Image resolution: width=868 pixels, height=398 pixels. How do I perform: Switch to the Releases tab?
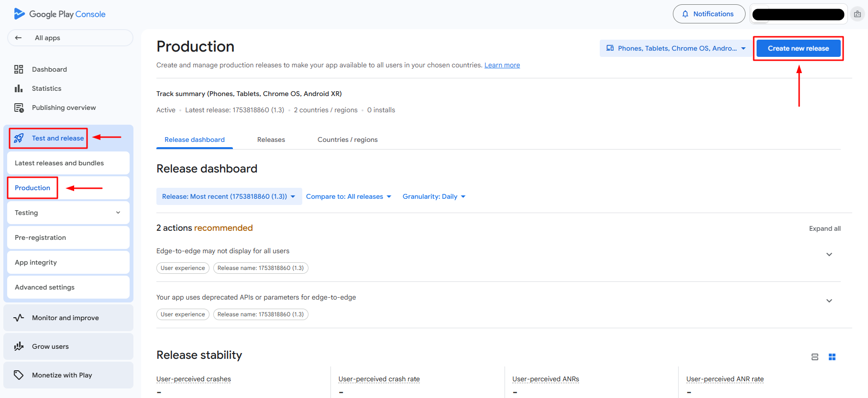[271, 140]
